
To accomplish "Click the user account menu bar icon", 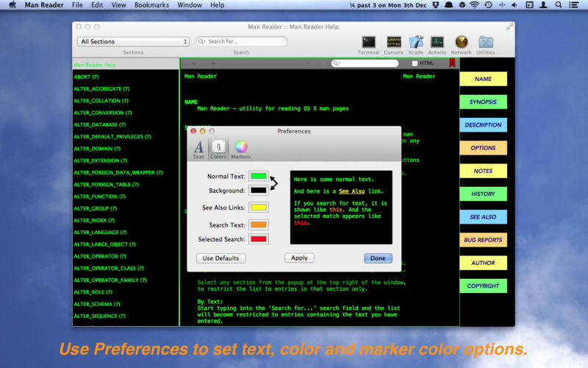I will (x=543, y=5).
